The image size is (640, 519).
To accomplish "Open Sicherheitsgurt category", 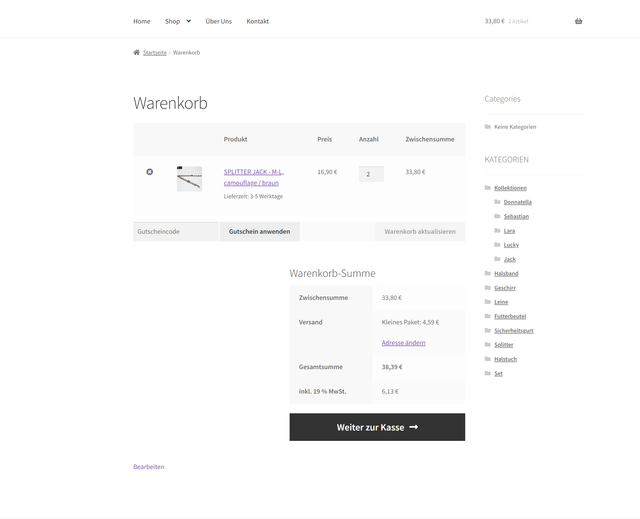I will [513, 331].
